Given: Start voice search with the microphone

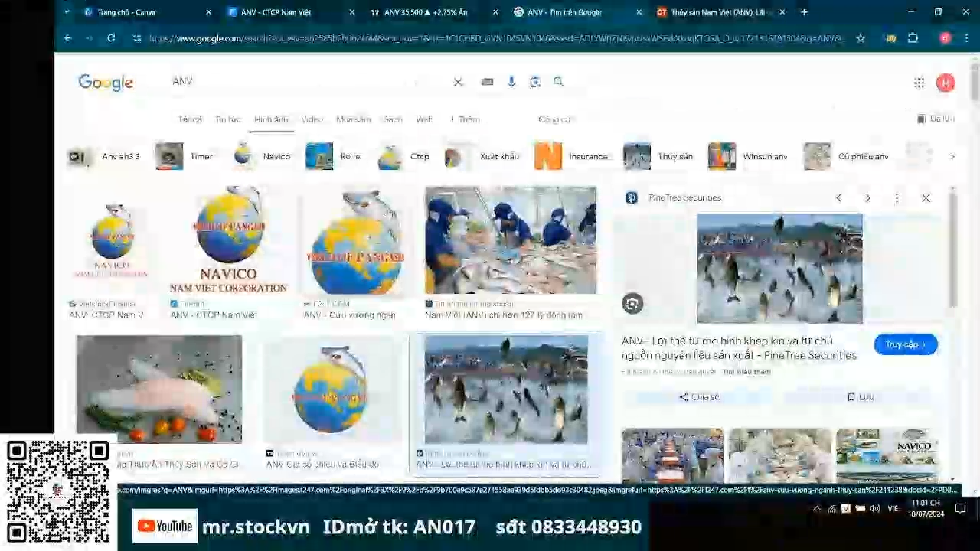Looking at the screenshot, I should coord(511,82).
